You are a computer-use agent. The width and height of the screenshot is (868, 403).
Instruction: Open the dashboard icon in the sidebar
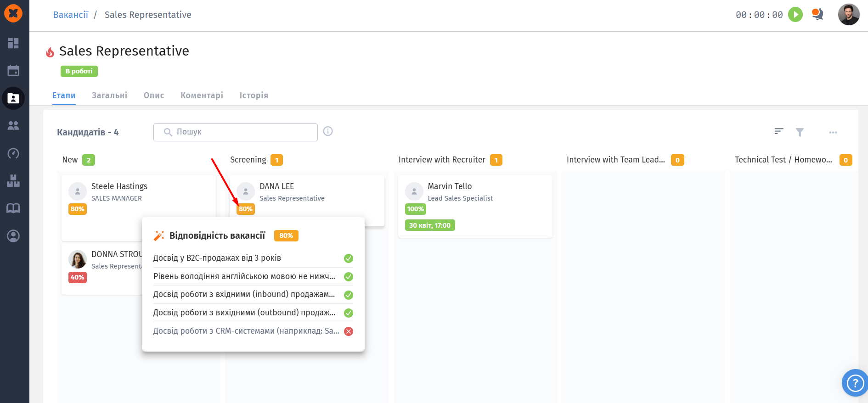pyautogui.click(x=13, y=43)
